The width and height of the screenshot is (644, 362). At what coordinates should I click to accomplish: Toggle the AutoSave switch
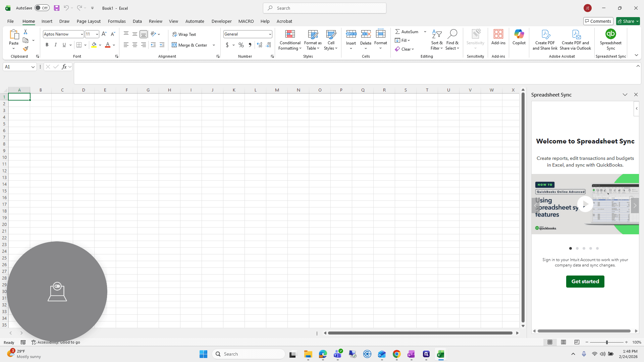42,8
